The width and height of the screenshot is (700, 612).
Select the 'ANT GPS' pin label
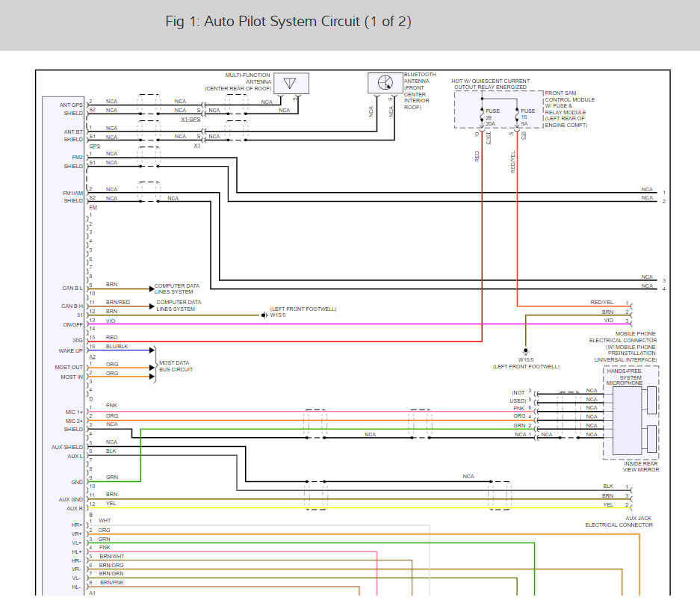pos(71,105)
